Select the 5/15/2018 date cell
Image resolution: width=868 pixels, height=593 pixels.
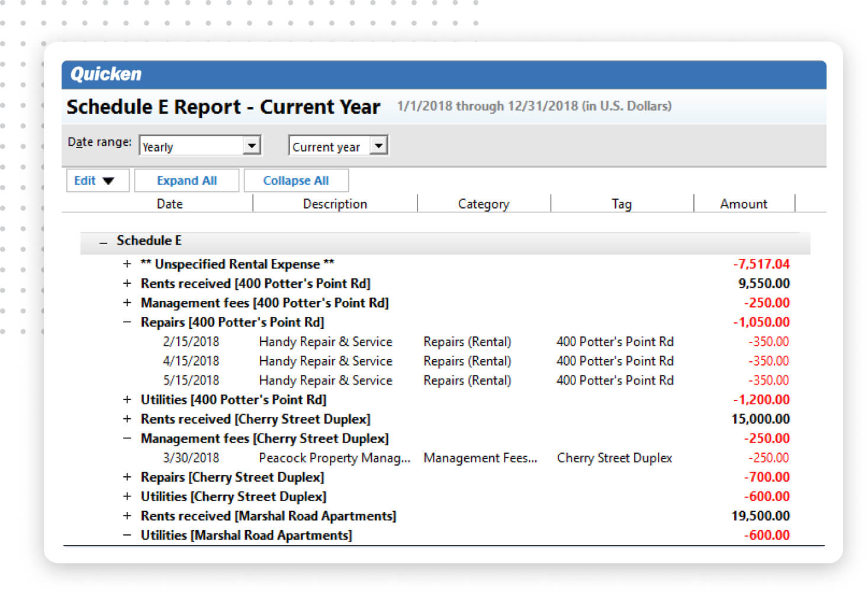tap(191, 380)
